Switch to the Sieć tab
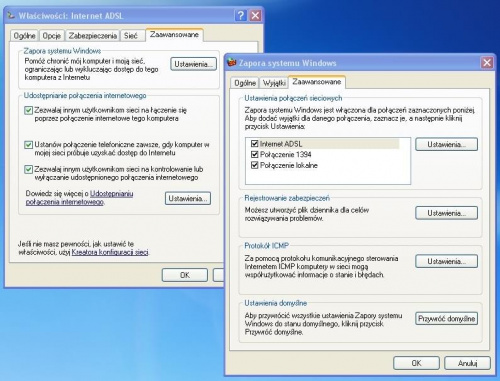The image size is (500, 381). pyautogui.click(x=131, y=36)
